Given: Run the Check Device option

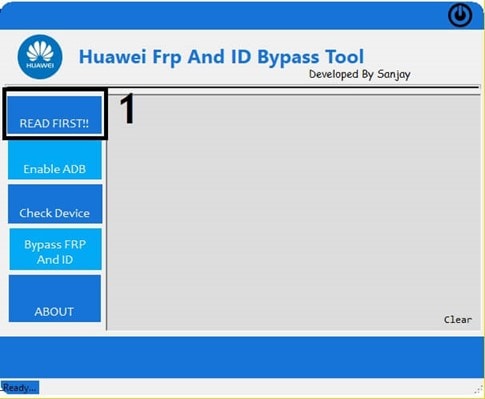Looking at the screenshot, I should [55, 204].
